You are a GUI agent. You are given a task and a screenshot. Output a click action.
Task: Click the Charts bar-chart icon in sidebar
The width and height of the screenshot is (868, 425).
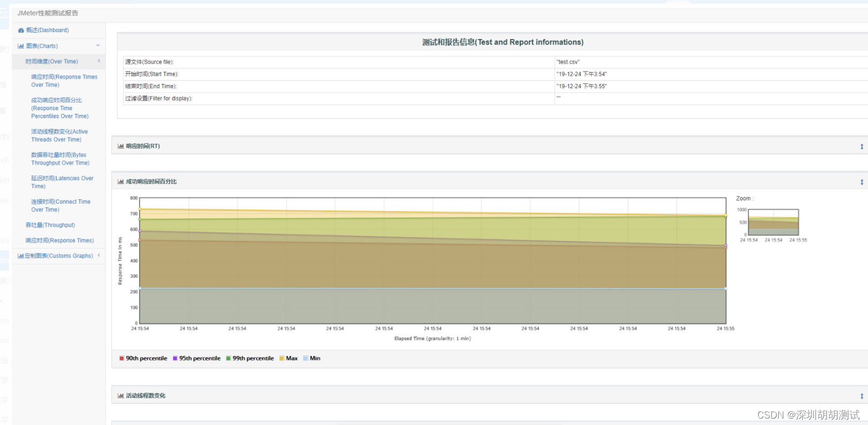tap(21, 46)
